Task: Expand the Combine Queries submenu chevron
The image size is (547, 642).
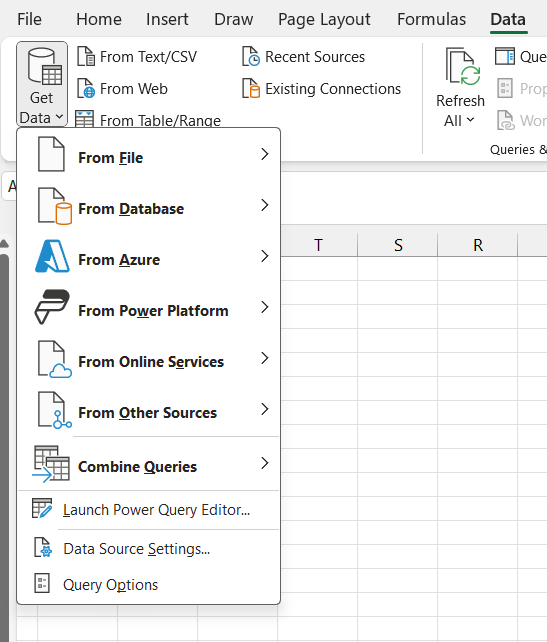Action: click(x=265, y=463)
